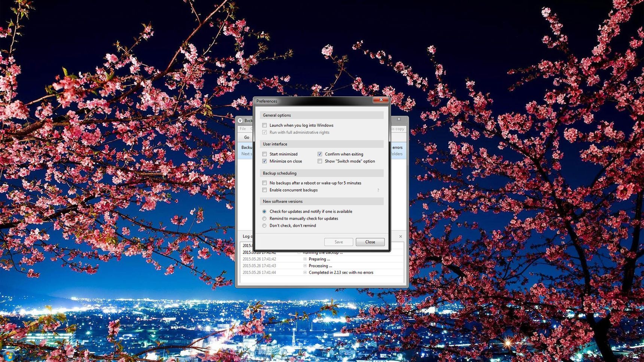
Task: Open the Windows Start button
Action: (x=8, y=355)
